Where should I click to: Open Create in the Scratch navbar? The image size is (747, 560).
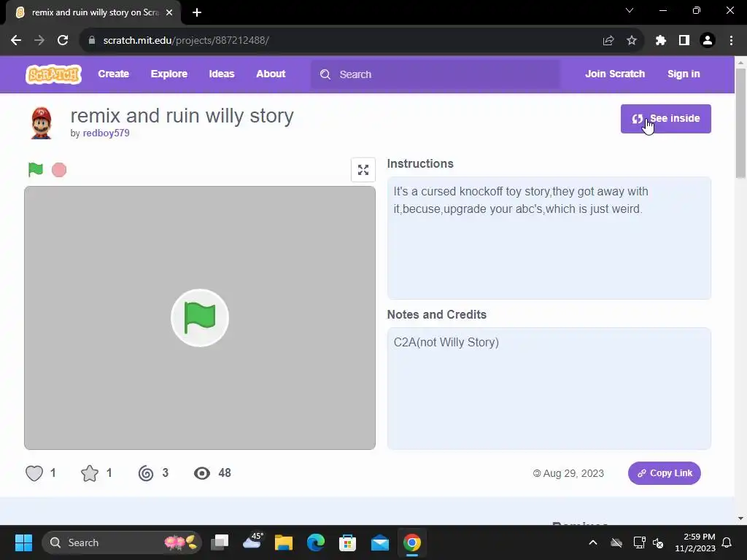[113, 74]
